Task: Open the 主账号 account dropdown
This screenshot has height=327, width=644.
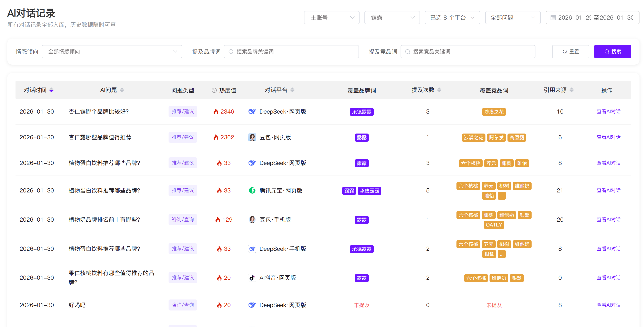Action: 332,18
